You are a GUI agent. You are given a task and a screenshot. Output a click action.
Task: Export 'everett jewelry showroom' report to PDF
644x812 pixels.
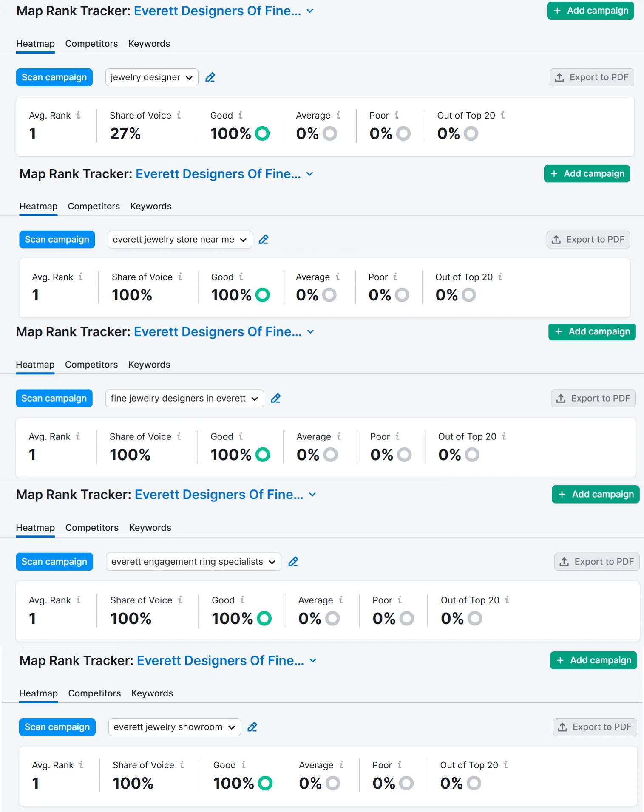pos(594,727)
